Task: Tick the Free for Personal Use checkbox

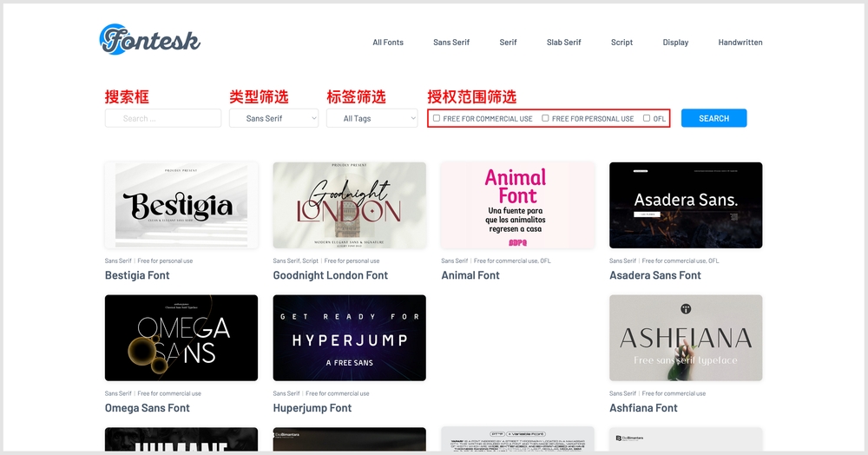Action: point(545,118)
